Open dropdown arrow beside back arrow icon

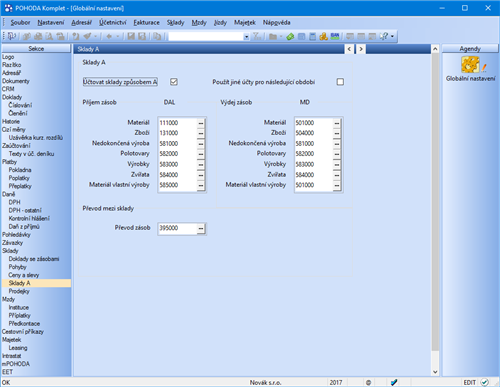[x=117, y=36]
